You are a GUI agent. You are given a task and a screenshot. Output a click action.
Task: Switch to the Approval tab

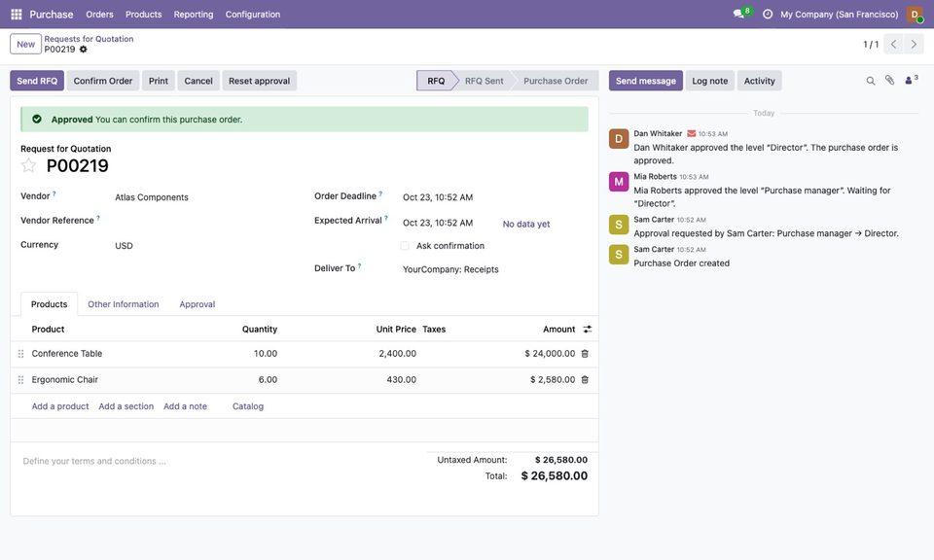point(198,304)
